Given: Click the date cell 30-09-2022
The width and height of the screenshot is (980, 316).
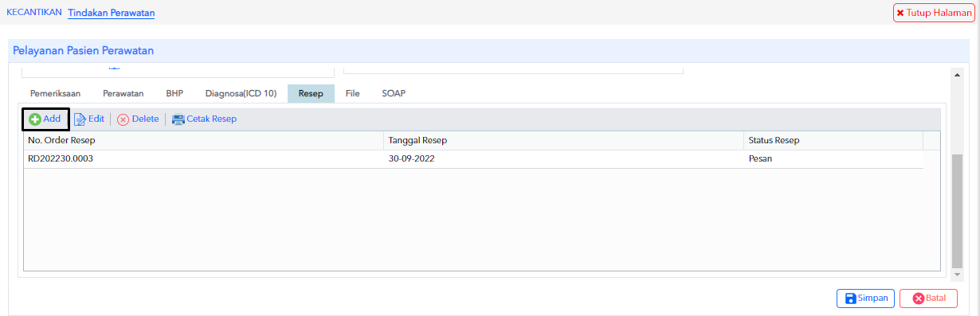Looking at the screenshot, I should tap(563, 158).
